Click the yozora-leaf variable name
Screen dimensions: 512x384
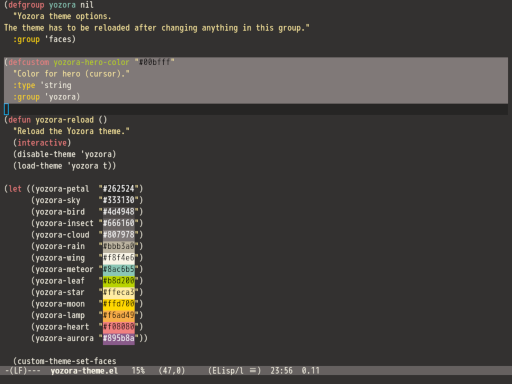point(60,281)
